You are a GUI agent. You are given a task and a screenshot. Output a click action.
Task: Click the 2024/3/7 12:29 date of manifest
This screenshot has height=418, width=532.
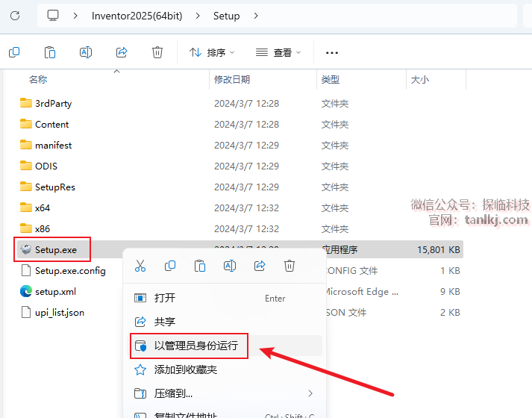[x=246, y=146]
